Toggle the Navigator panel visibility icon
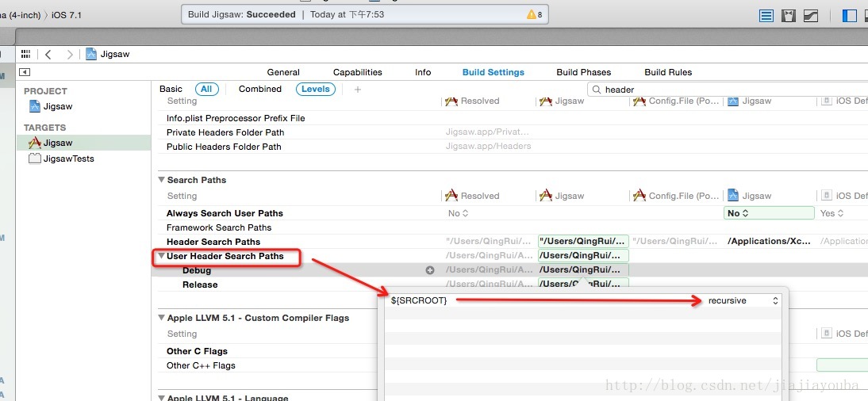This screenshot has height=401, width=868. (x=849, y=16)
